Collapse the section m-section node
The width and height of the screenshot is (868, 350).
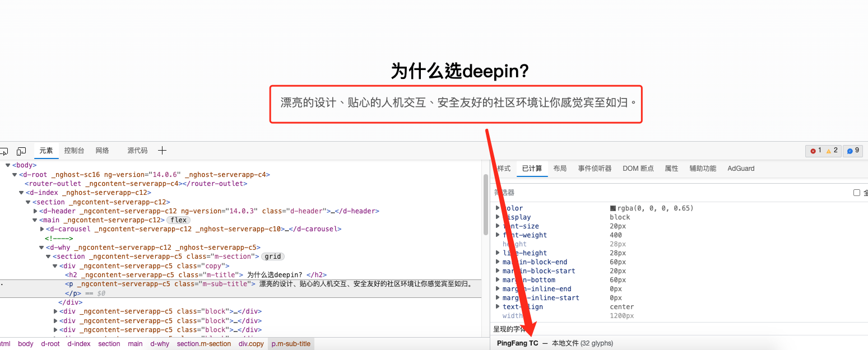click(48, 256)
